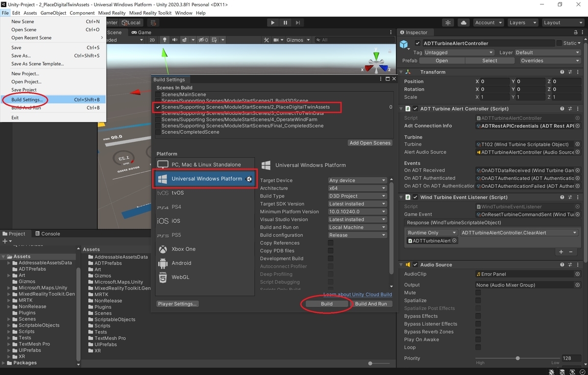Open collaborate sun-shaped icon in toolbar

[448, 23]
